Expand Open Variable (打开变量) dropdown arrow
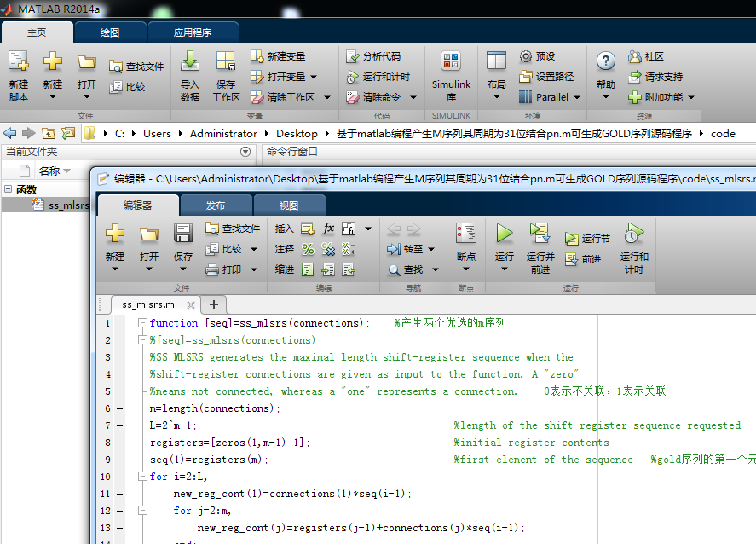The width and height of the screenshot is (756, 544). (314, 77)
